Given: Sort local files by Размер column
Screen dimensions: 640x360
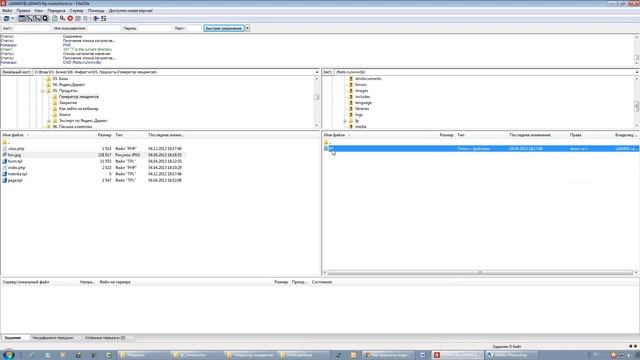Looking at the screenshot, I should (104, 135).
